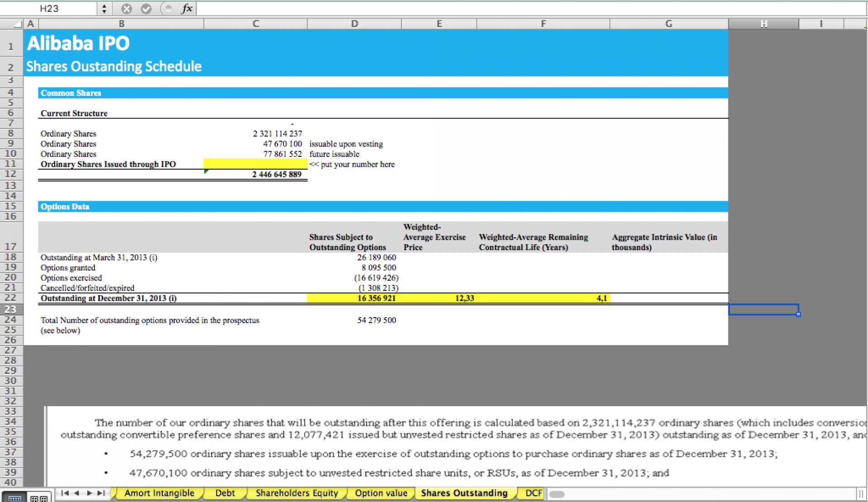This screenshot has width=868, height=502.
Task: Open the fx insert function button
Action: pos(187,9)
